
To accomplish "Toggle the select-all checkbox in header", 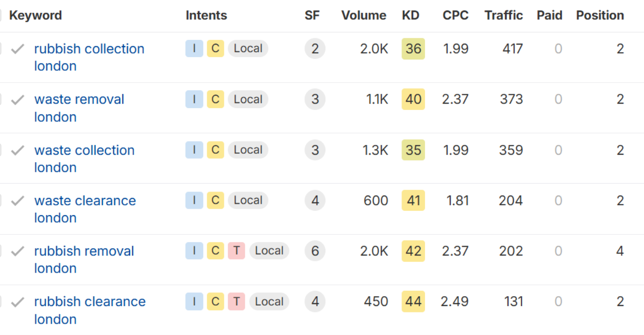I will pyautogui.click(x=0, y=15).
